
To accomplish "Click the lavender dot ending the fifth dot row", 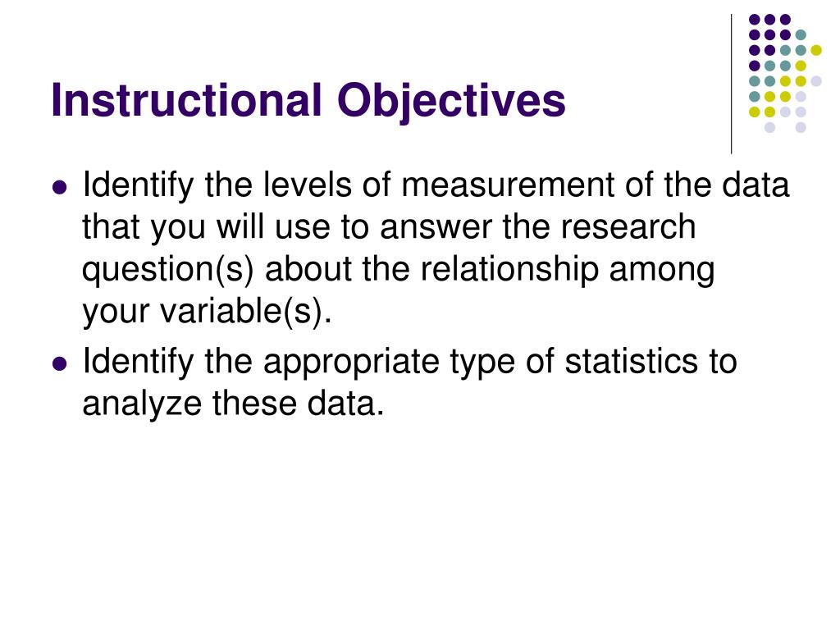I will tap(816, 81).
